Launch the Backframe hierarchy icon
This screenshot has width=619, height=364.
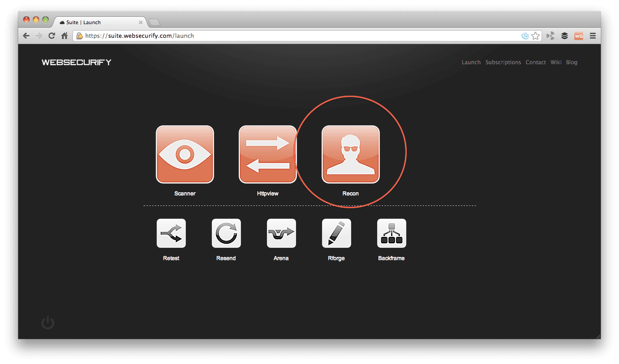tap(392, 233)
